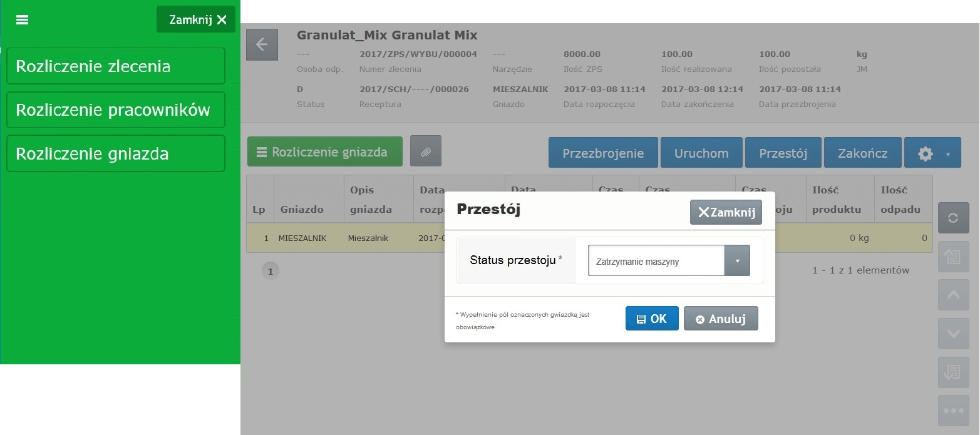Open attachments with the paperclip icon

click(x=426, y=151)
